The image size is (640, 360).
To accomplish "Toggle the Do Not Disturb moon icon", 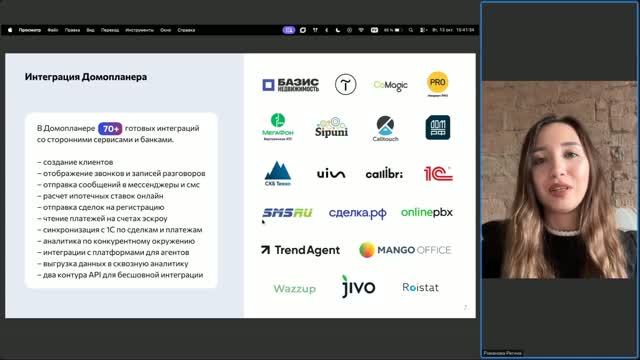I will pos(338,30).
